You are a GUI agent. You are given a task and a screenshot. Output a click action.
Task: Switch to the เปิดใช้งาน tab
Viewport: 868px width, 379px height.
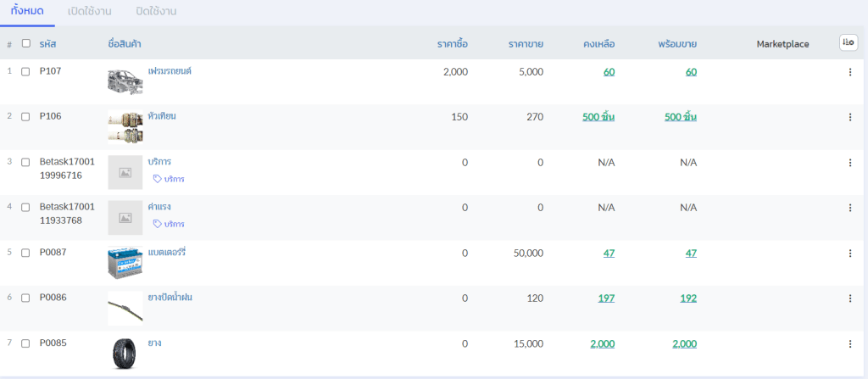pyautogui.click(x=89, y=12)
